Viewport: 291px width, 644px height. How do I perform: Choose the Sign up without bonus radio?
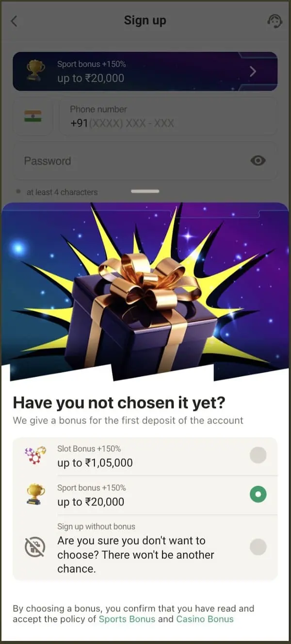click(x=258, y=547)
